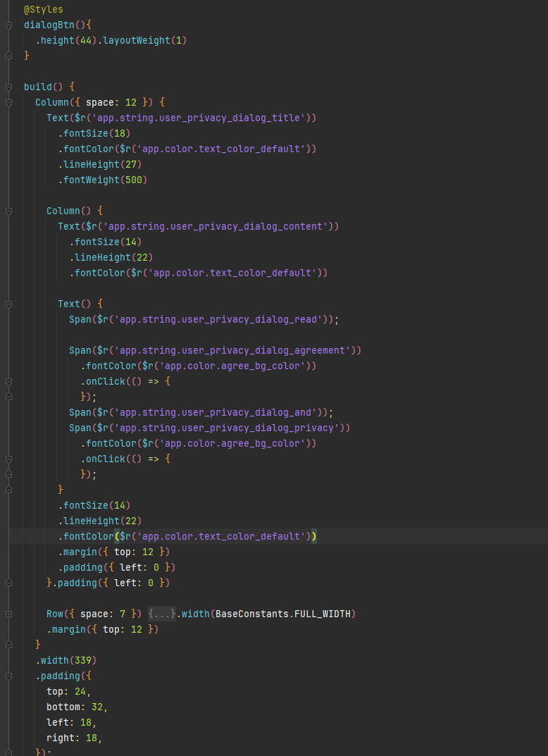The width and height of the screenshot is (548, 756).
Task: Expand the folded Row({ space: 7 }) block
Action: point(8,614)
